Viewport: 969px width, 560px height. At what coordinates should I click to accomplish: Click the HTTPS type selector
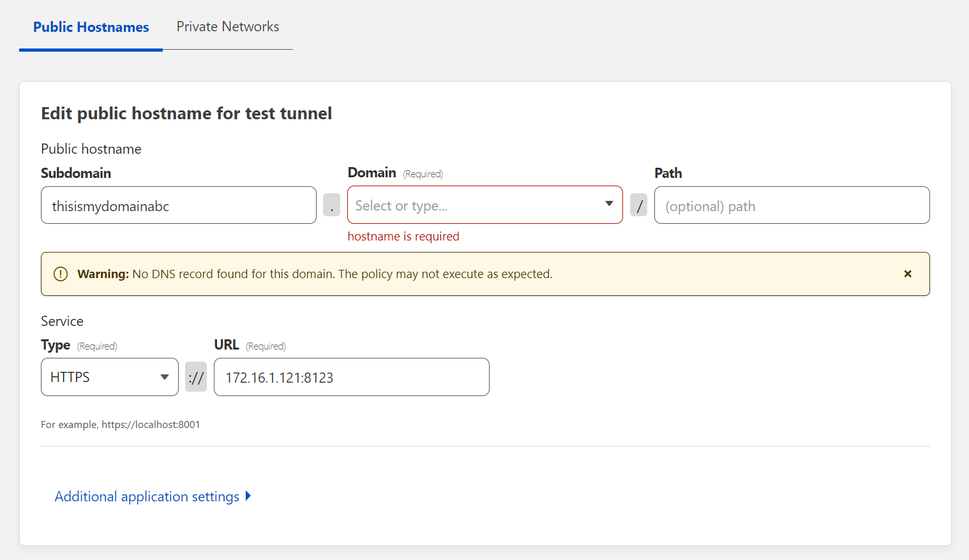pyautogui.click(x=102, y=377)
